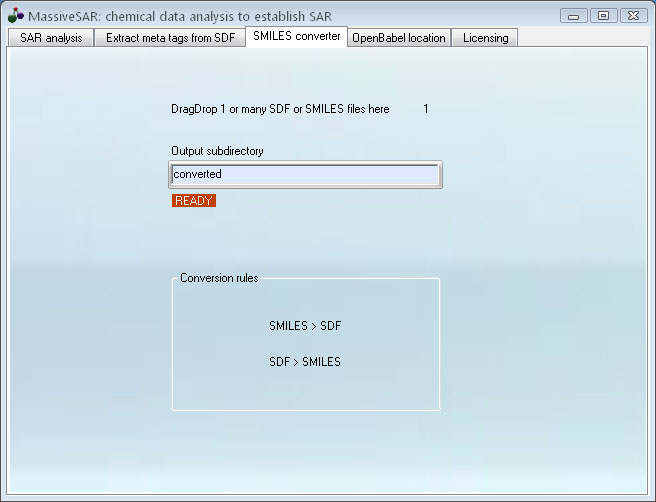Close the MassiveSAR window
The height and width of the screenshot is (502, 656).
[x=633, y=15]
